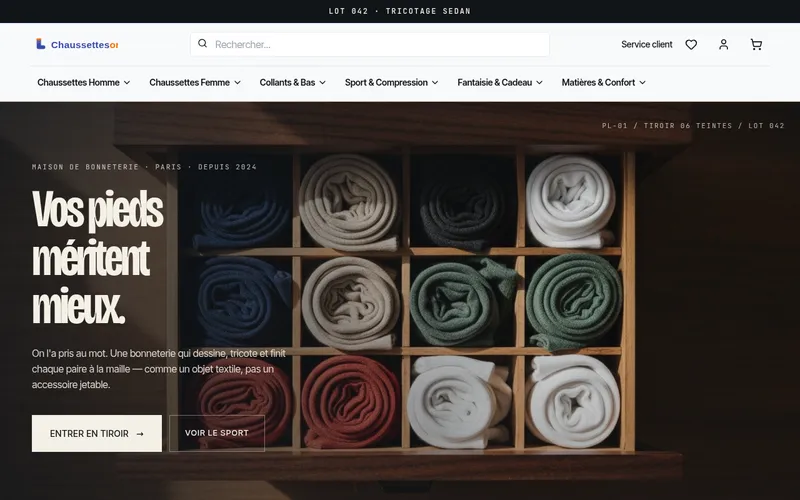
Task: Expand Chaussettes Femme chevron
Action: tap(237, 83)
